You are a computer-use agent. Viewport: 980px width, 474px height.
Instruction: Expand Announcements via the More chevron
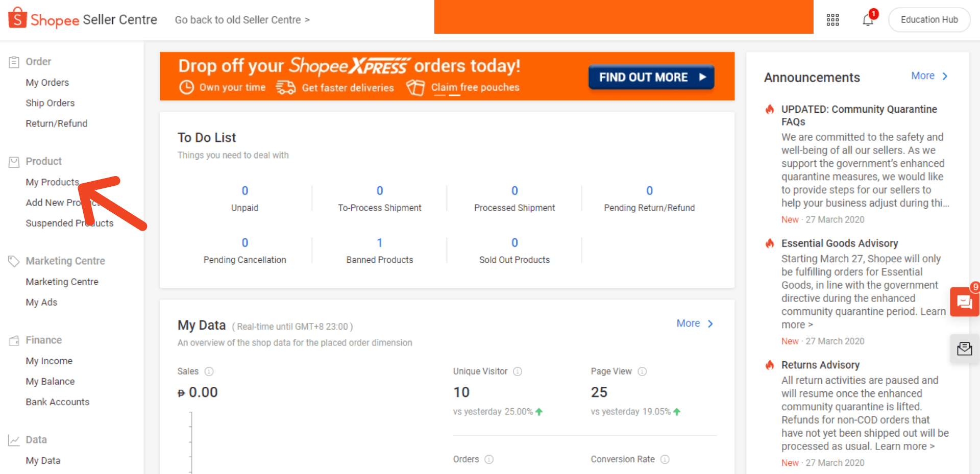tap(945, 76)
